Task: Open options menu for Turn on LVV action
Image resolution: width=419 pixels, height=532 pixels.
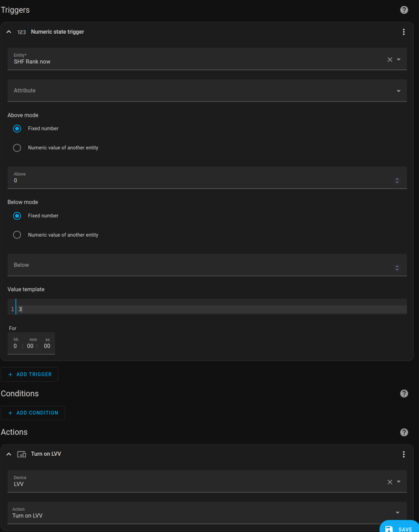Action: click(x=403, y=454)
